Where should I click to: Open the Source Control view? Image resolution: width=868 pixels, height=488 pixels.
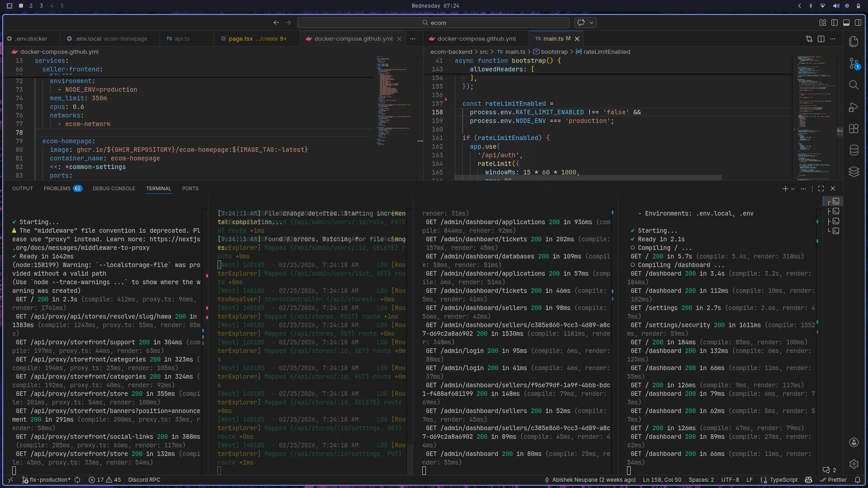(x=854, y=63)
